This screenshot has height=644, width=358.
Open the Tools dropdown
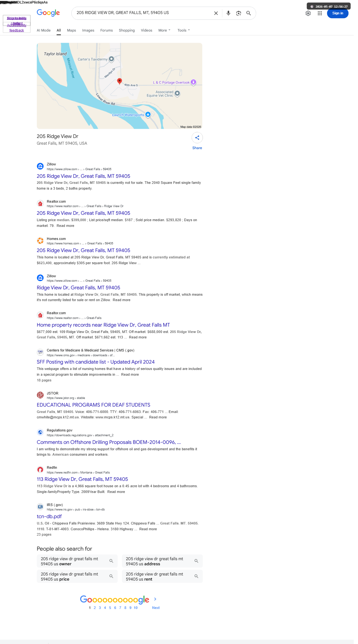tap(183, 30)
